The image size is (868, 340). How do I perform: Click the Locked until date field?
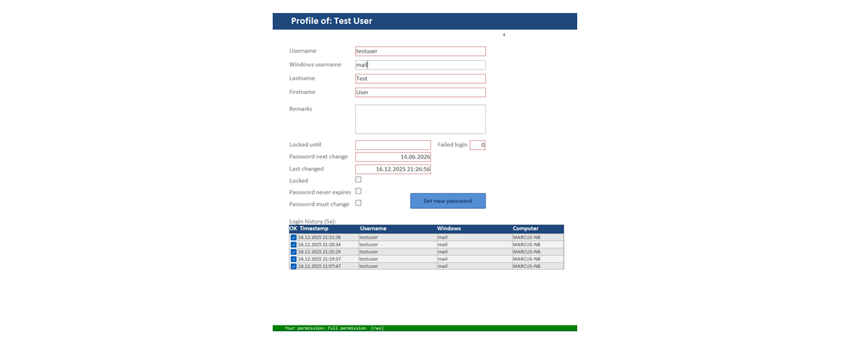click(x=393, y=145)
